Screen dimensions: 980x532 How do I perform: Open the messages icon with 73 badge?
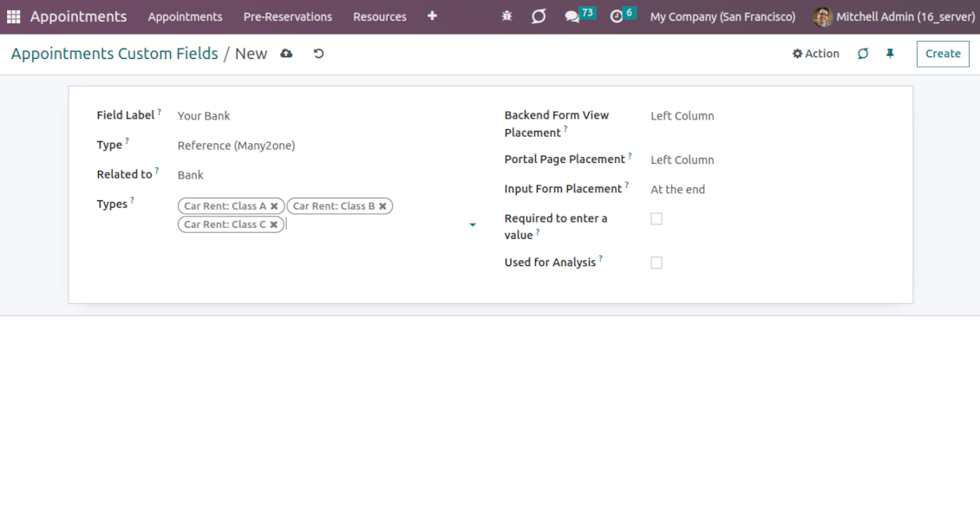[x=572, y=16]
